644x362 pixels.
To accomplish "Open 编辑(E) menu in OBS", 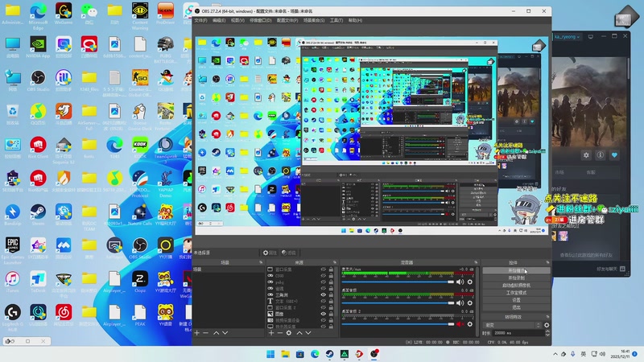I will (219, 20).
